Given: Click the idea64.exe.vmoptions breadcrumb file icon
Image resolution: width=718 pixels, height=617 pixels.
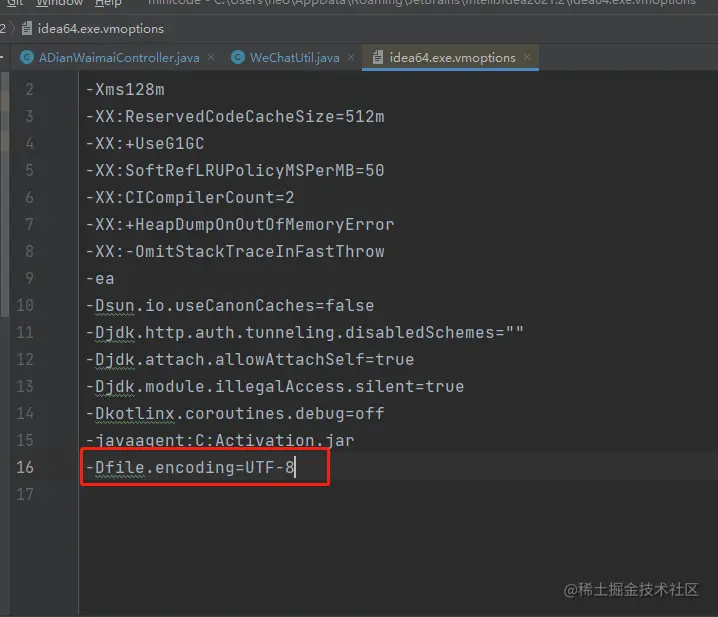Looking at the screenshot, I should coord(27,28).
